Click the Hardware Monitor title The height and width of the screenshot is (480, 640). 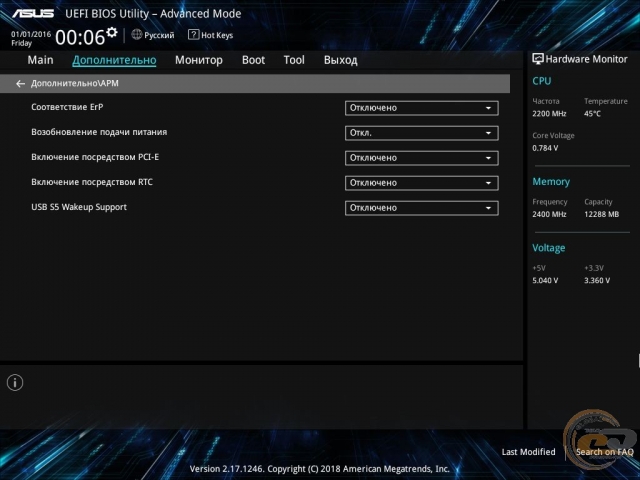pos(587,59)
